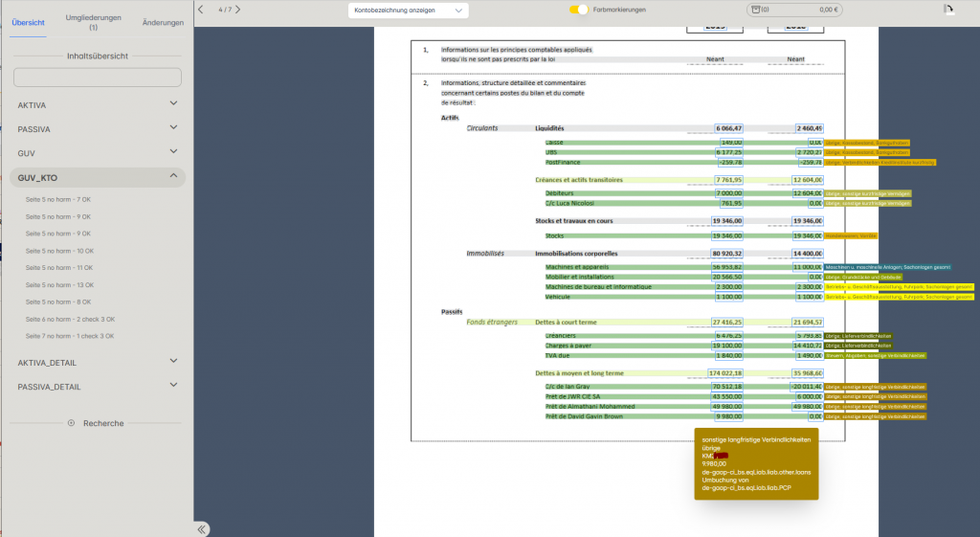Open the Kontobezeichnung anzeigen dropdown
980x537 pixels.
tap(408, 10)
